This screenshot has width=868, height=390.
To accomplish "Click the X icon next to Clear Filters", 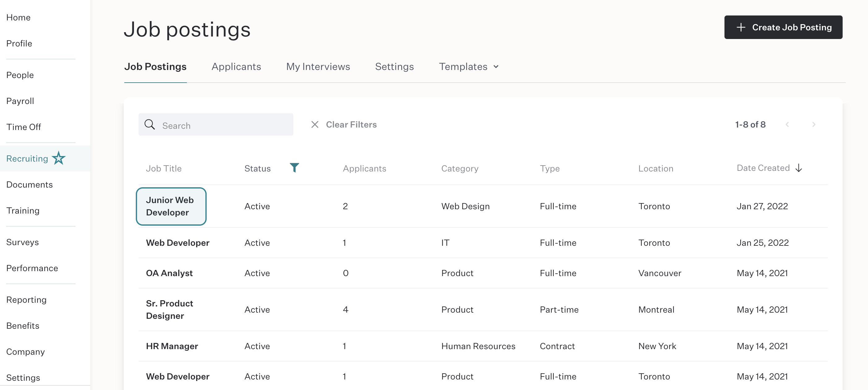I will click(x=315, y=125).
